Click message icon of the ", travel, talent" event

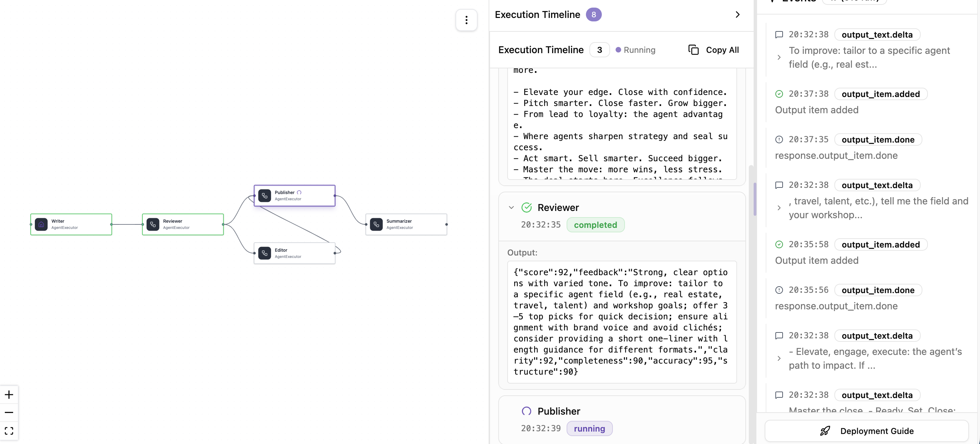tap(779, 185)
